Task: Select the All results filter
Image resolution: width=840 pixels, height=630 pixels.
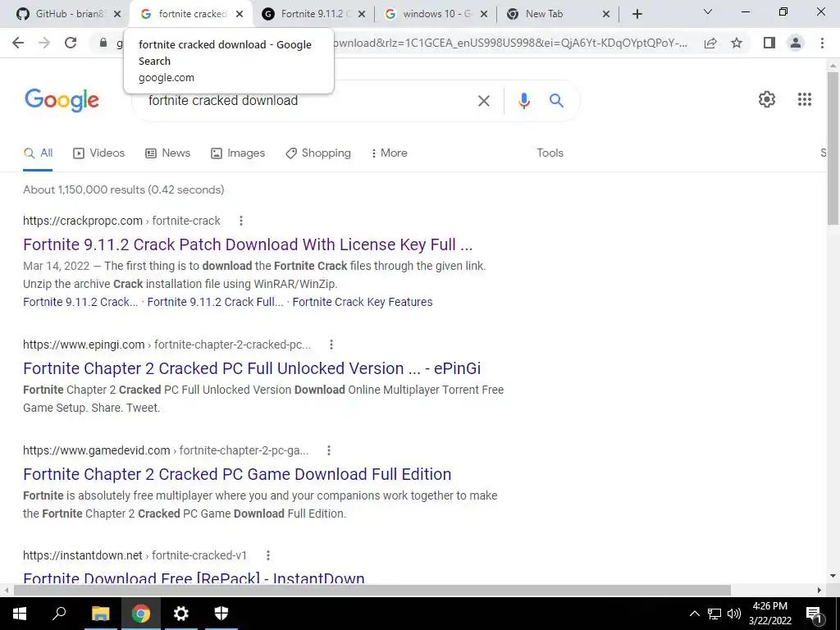Action: point(38,153)
